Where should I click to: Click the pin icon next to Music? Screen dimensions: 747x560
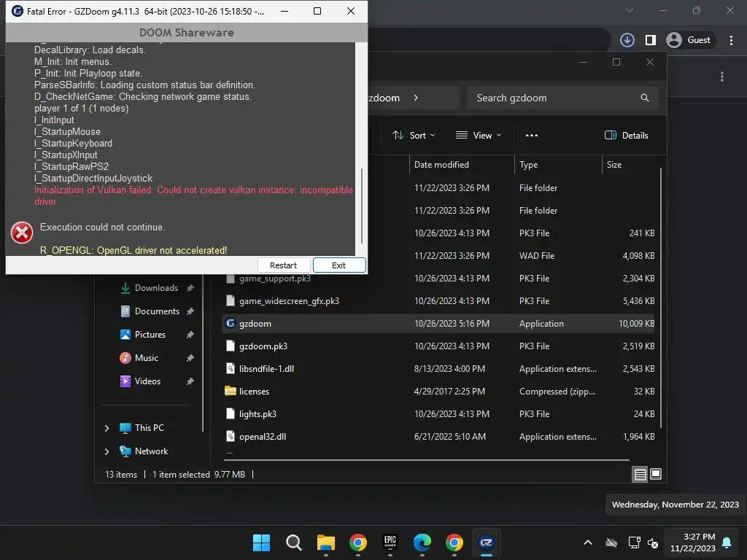[190, 357]
